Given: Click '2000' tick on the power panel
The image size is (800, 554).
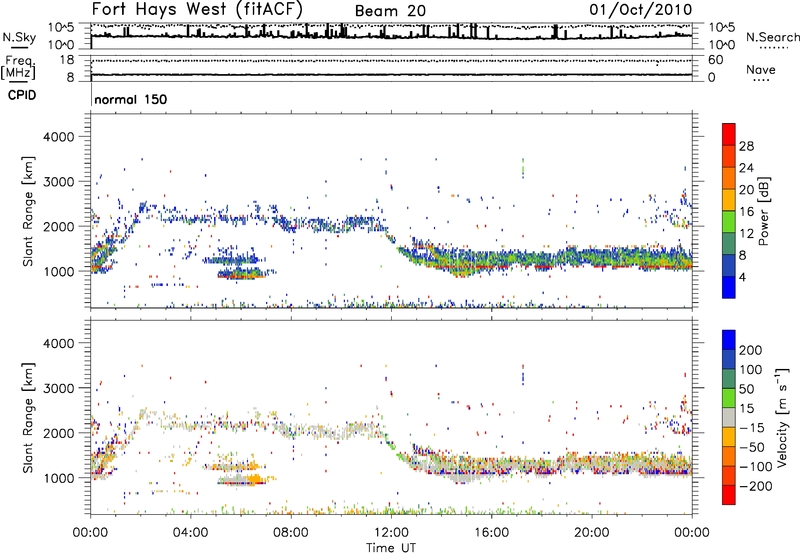Looking at the screenshot, I should [58, 226].
